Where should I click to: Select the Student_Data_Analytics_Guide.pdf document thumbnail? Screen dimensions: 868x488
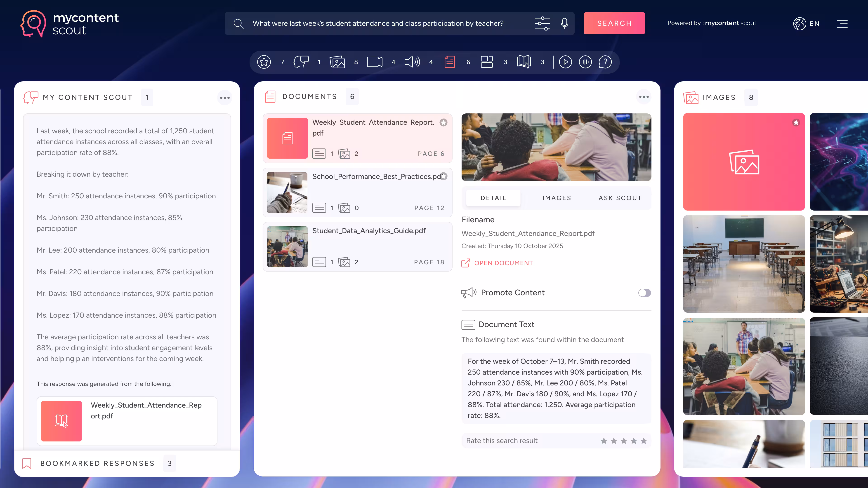point(287,246)
